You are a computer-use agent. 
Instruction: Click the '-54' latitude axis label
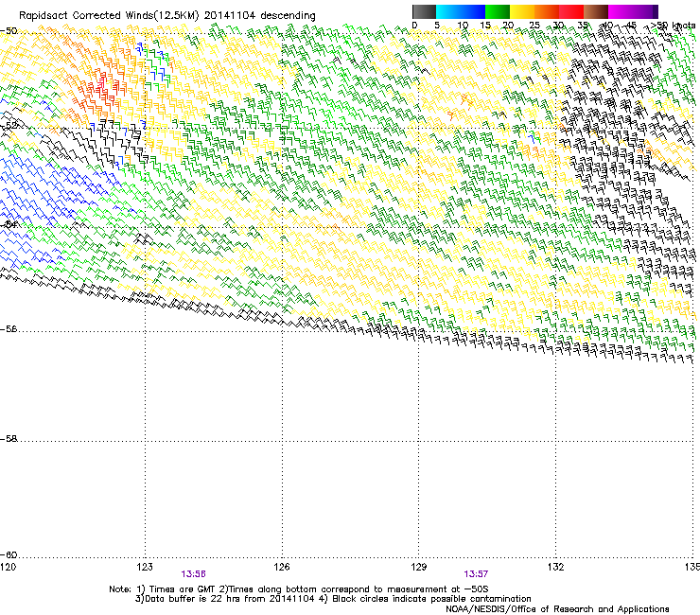click(x=9, y=224)
